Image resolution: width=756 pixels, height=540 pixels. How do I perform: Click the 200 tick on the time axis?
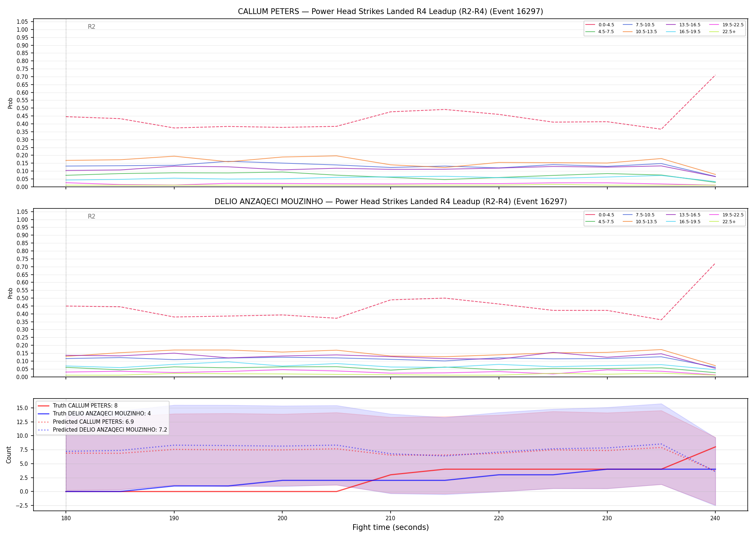282,518
